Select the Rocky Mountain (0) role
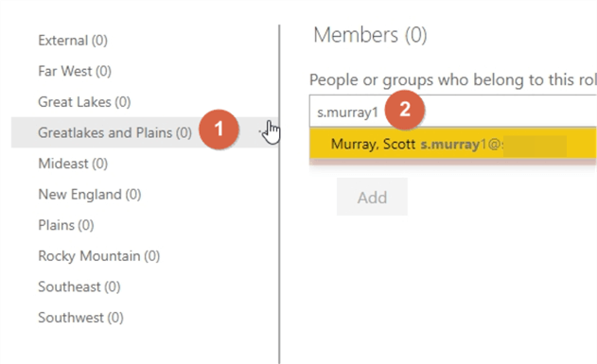 coord(99,256)
